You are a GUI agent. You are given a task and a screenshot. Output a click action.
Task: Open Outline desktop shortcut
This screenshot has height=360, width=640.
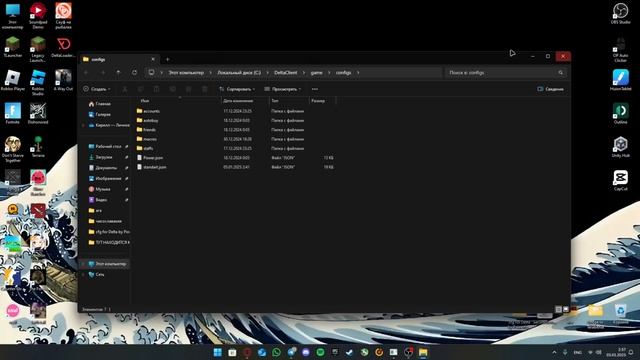620,113
